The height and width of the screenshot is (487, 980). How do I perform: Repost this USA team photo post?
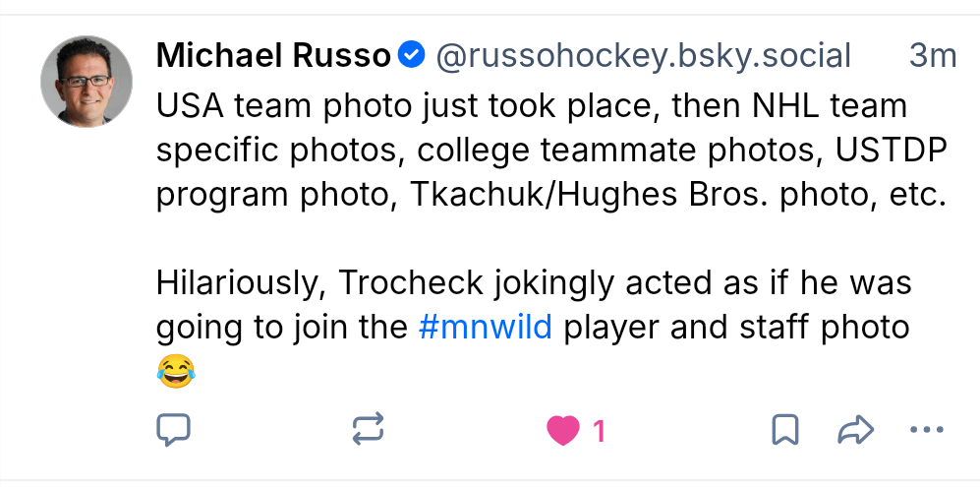point(368,429)
